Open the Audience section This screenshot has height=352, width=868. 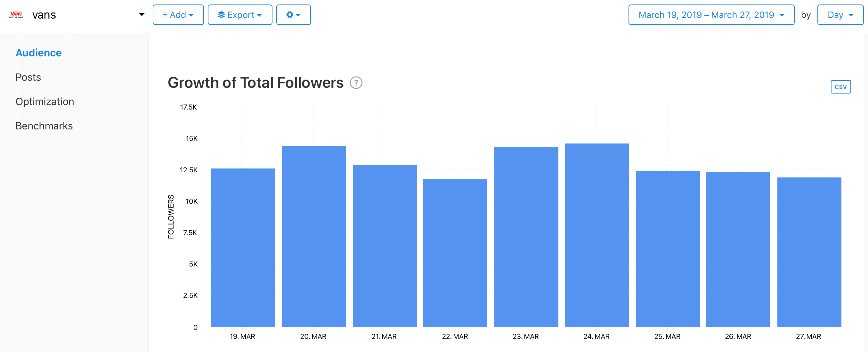pos(38,53)
